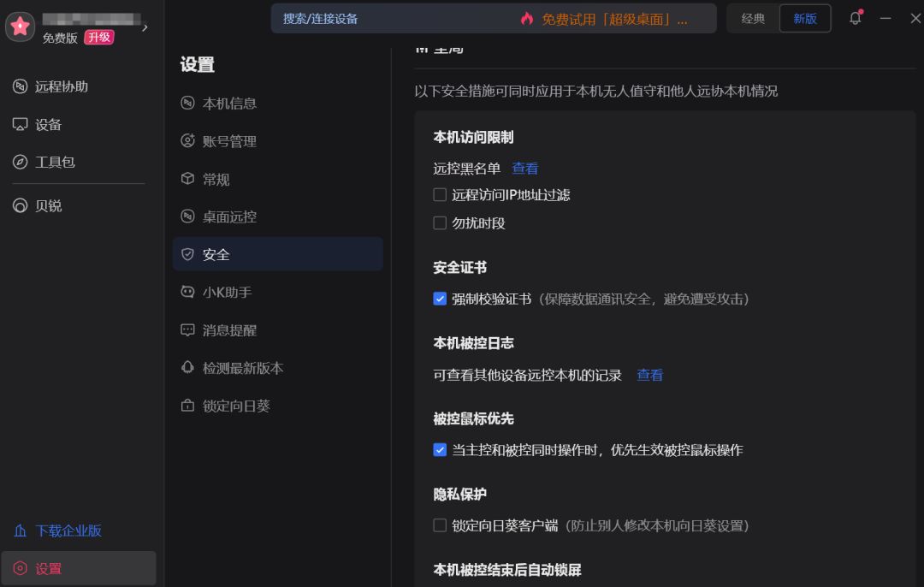Click the 本机信息 icon in settings list
Viewport: 924px width, 587px height.
[x=187, y=104]
